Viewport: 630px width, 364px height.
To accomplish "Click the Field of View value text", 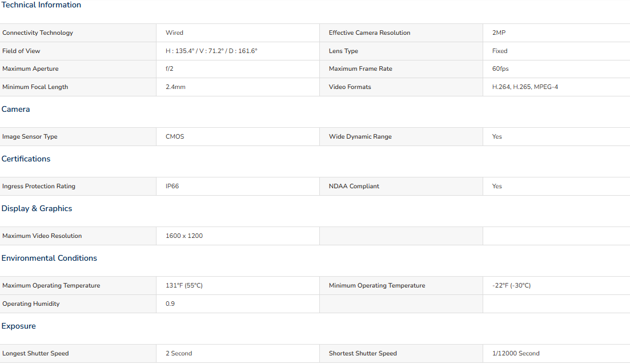I will tap(211, 51).
